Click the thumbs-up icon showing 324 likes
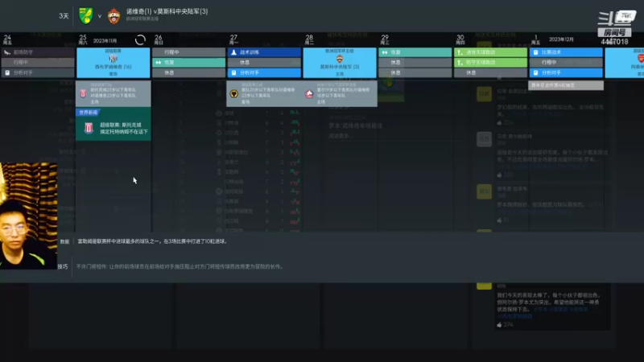 pyautogui.click(x=499, y=123)
